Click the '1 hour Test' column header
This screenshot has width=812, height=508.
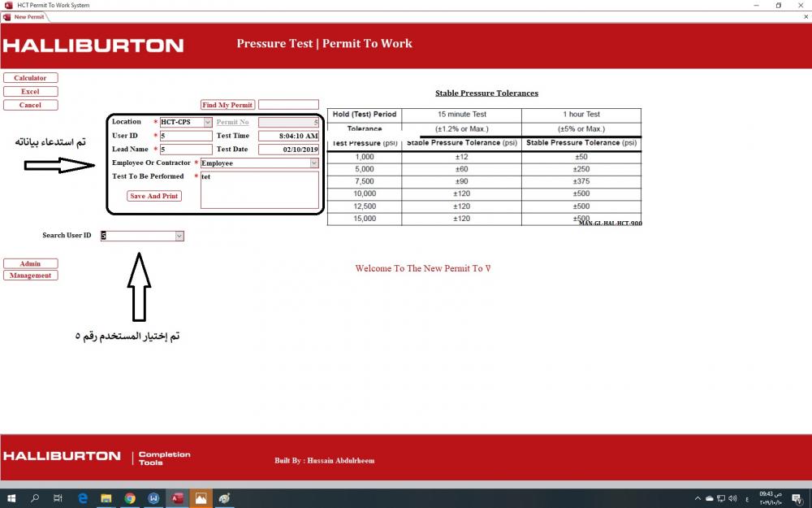pos(581,114)
